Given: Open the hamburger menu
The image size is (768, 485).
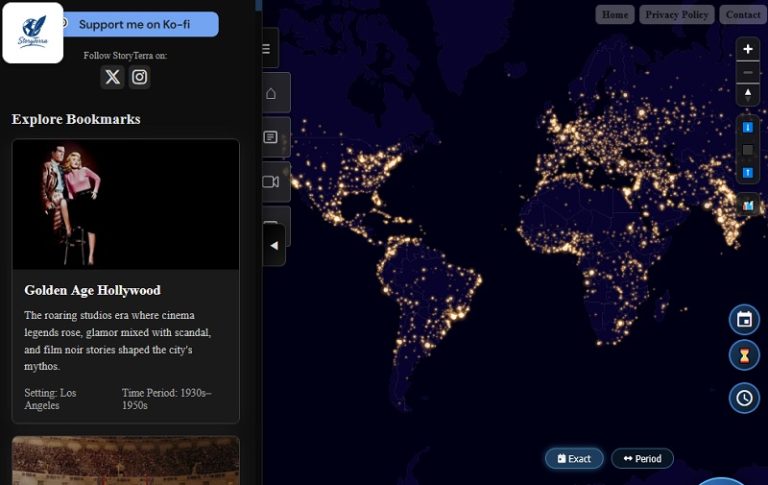Looking at the screenshot, I should 267,48.
